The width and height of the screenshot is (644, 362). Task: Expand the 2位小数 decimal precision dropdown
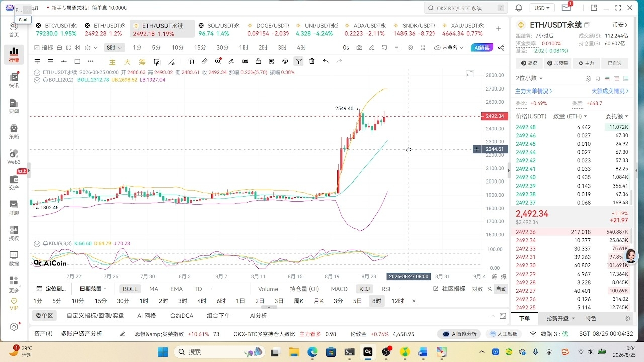529,78
